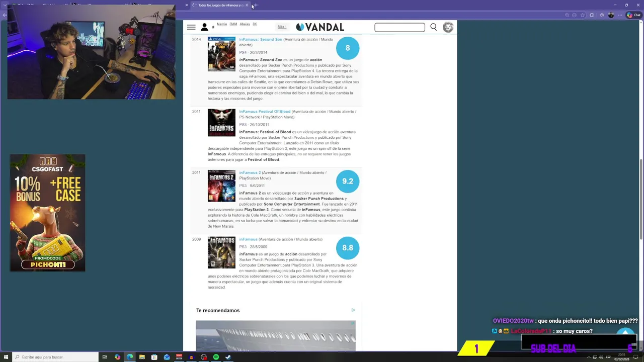The height and width of the screenshot is (362, 644).
Task: Open the inFamous: Second Son title link
Action: 261,39
